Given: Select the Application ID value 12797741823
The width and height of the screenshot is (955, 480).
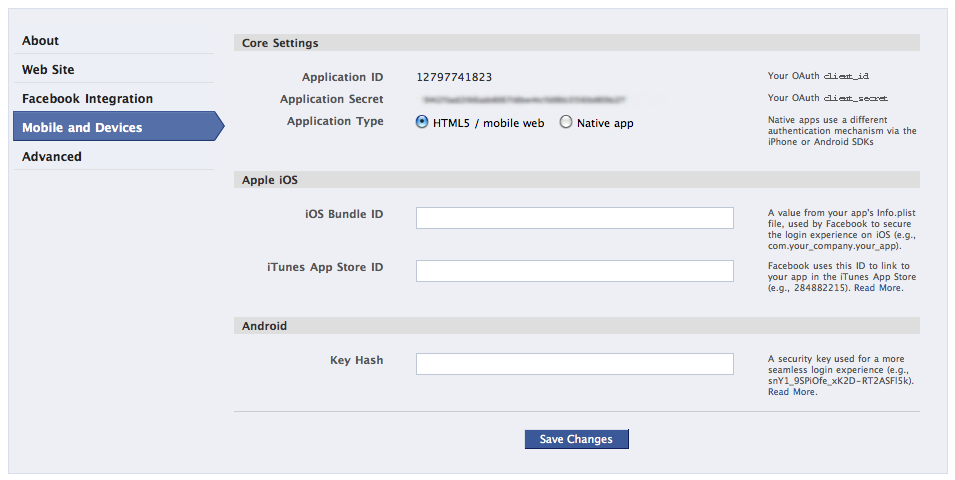Looking at the screenshot, I should 454,77.
